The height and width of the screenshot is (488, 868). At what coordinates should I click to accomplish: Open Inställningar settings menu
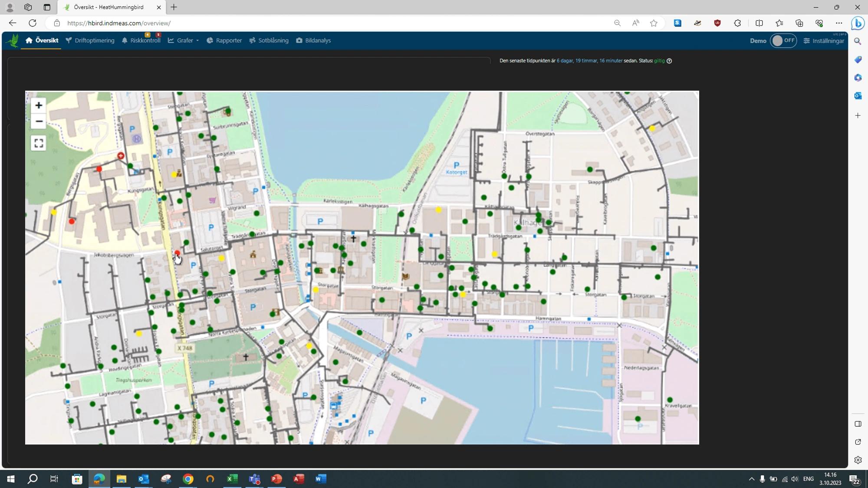824,41
